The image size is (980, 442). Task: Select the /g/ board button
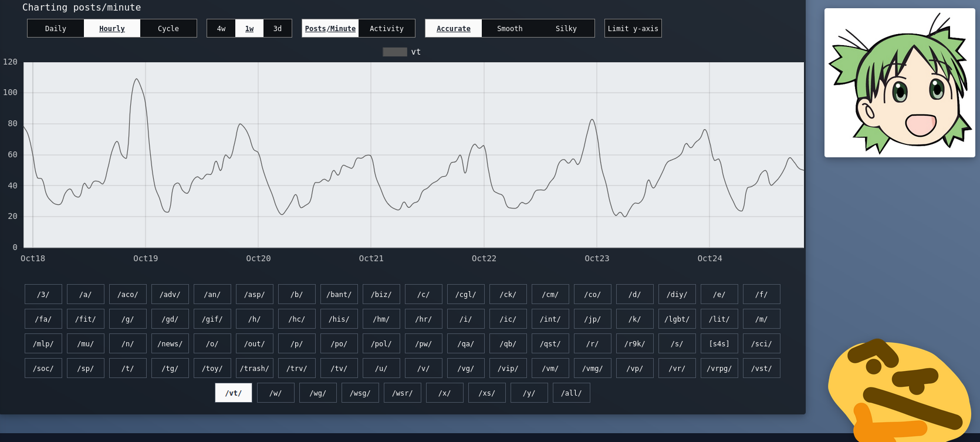click(x=128, y=319)
